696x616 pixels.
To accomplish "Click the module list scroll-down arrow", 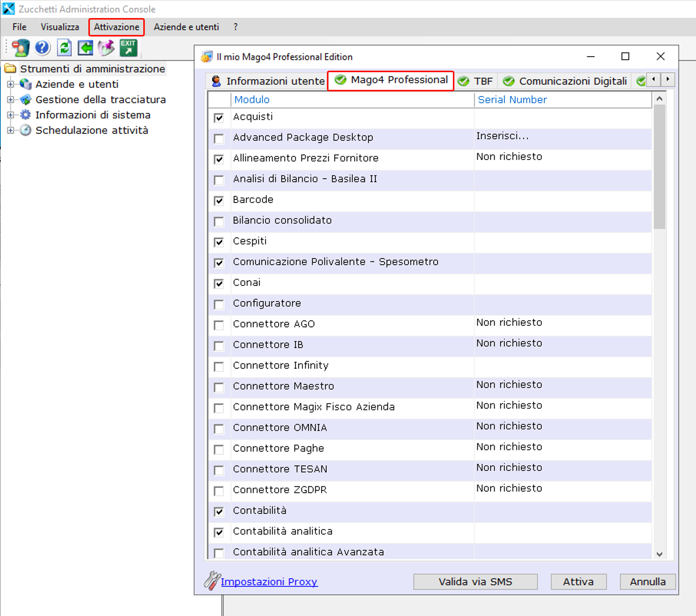I will click(660, 554).
